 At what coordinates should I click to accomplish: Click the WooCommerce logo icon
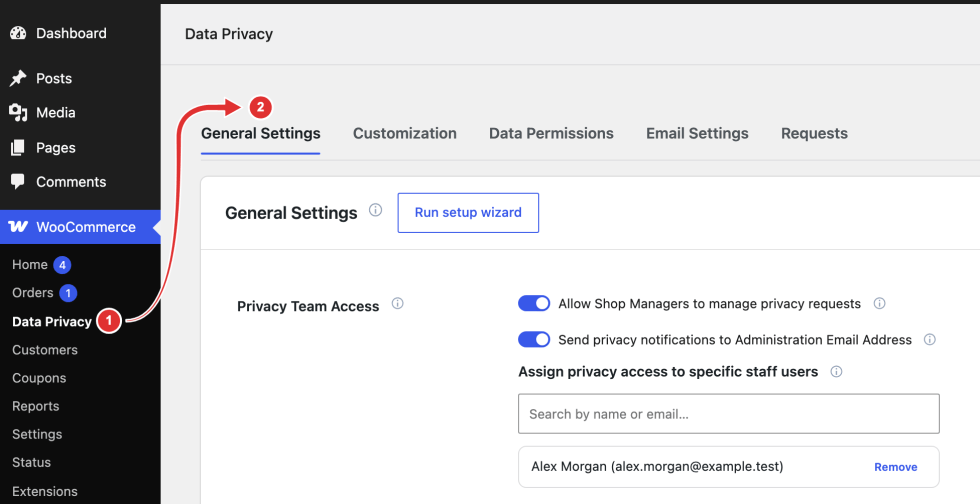(18, 227)
